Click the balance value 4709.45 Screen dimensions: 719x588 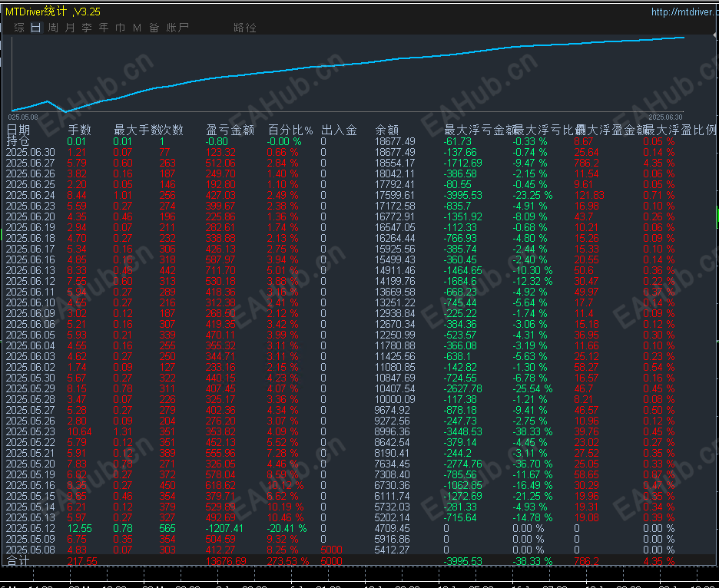pos(392,528)
